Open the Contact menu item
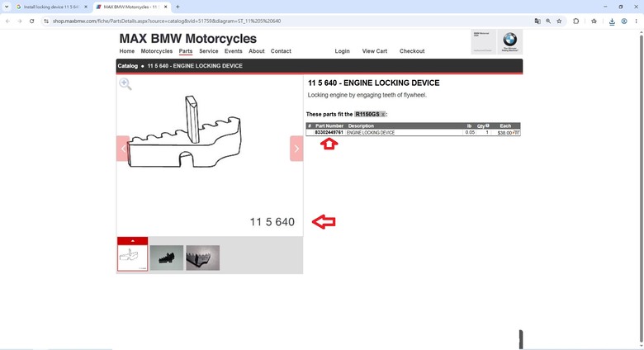The width and height of the screenshot is (644, 350). click(281, 51)
